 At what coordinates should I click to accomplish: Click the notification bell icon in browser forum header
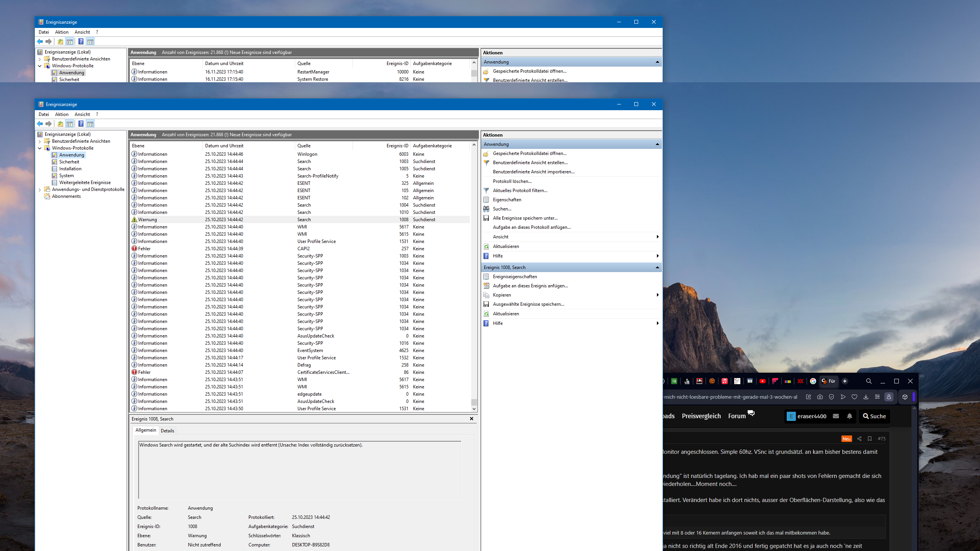pyautogui.click(x=849, y=416)
